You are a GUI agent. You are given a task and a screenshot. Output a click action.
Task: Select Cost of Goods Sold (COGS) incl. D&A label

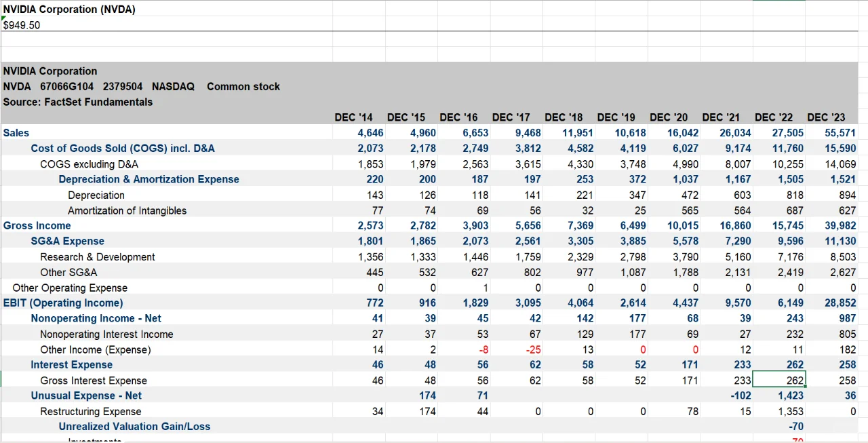pyautogui.click(x=123, y=148)
